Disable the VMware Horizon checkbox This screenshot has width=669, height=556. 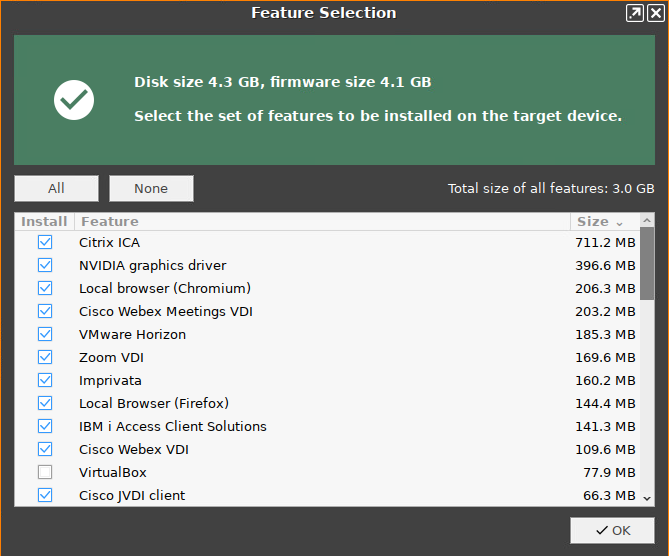pyautogui.click(x=45, y=334)
